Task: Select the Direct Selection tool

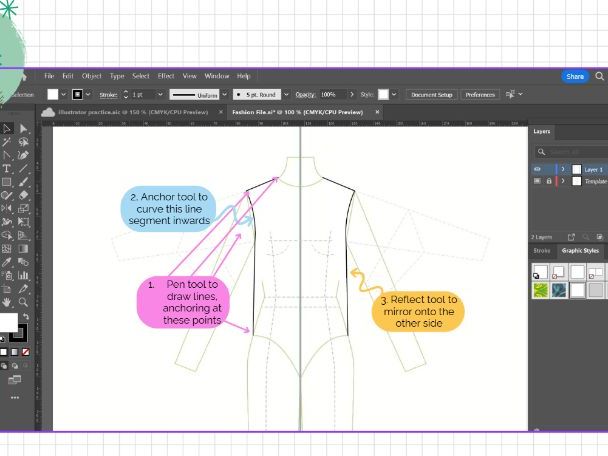Action: point(23,128)
